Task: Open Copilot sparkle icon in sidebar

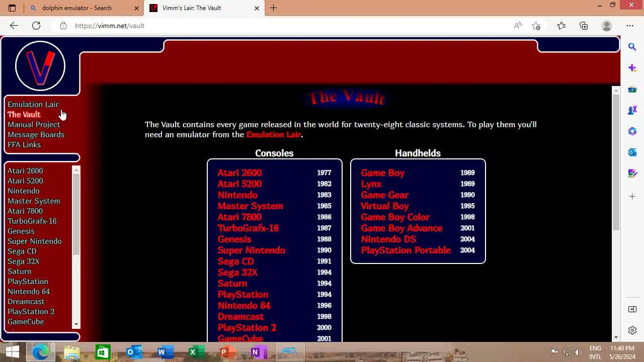Action: tap(632, 68)
